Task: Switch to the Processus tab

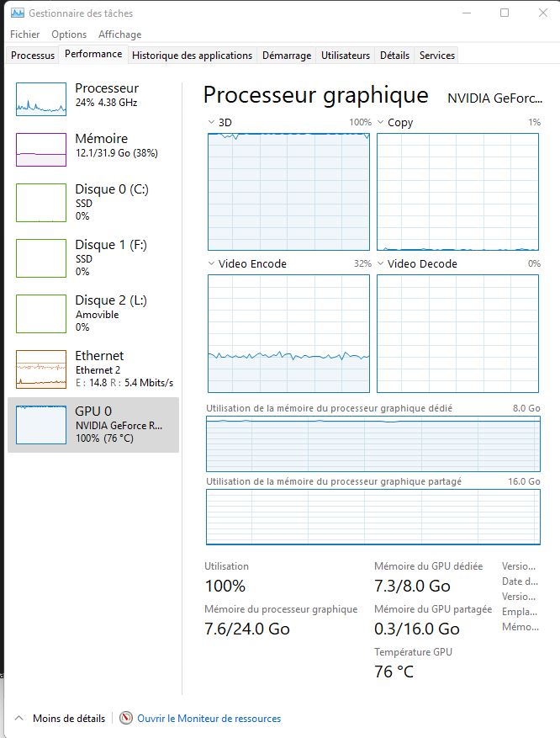Action: pos(34,56)
